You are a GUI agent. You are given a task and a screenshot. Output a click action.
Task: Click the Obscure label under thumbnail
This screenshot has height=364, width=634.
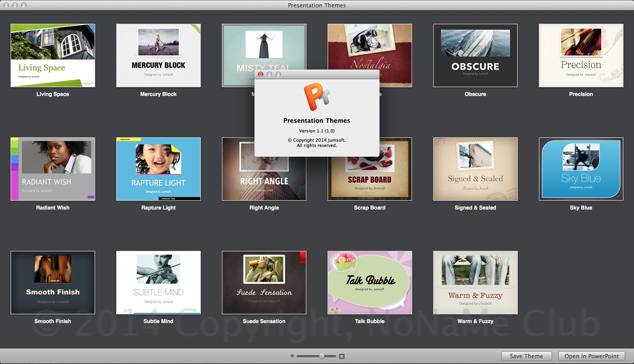coord(475,94)
